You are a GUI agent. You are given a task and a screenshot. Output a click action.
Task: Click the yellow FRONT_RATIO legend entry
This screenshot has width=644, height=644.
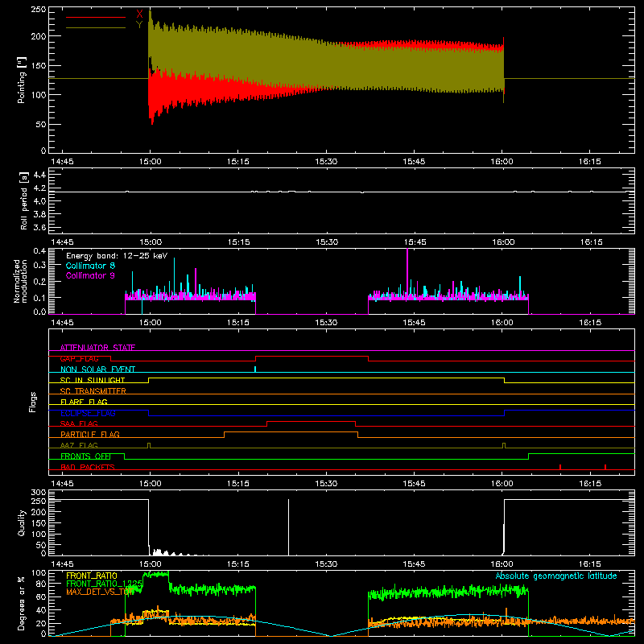pyautogui.click(x=92, y=576)
